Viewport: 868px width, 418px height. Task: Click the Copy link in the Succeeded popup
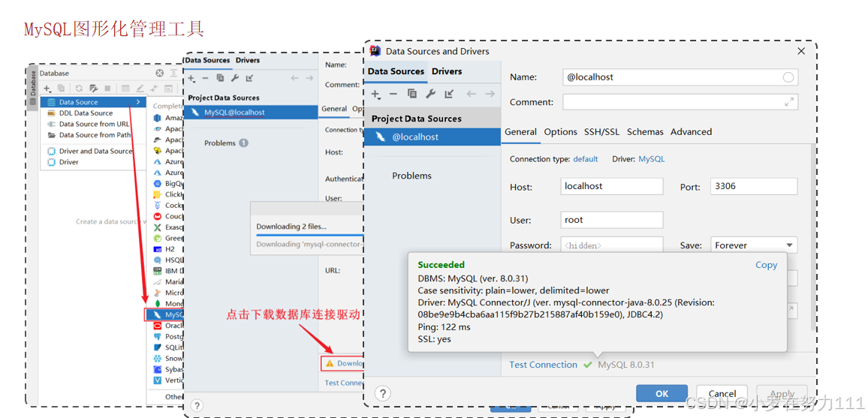(766, 265)
